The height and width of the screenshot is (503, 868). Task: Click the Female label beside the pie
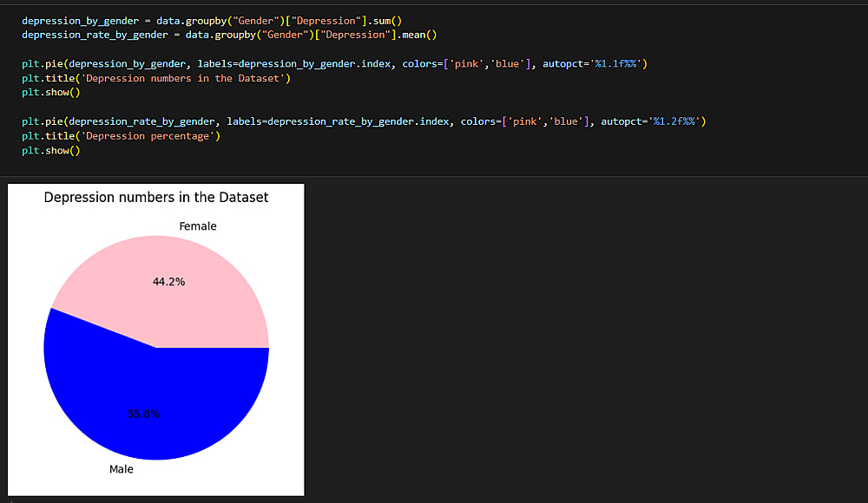(198, 226)
